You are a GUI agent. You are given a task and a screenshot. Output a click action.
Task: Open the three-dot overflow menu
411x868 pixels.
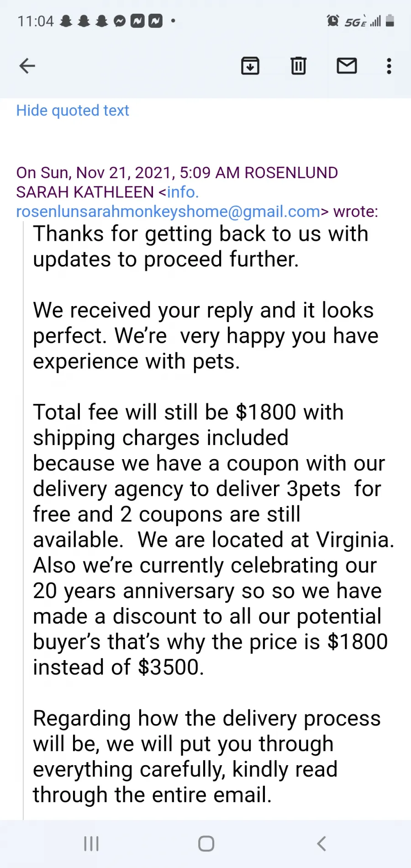click(x=389, y=66)
